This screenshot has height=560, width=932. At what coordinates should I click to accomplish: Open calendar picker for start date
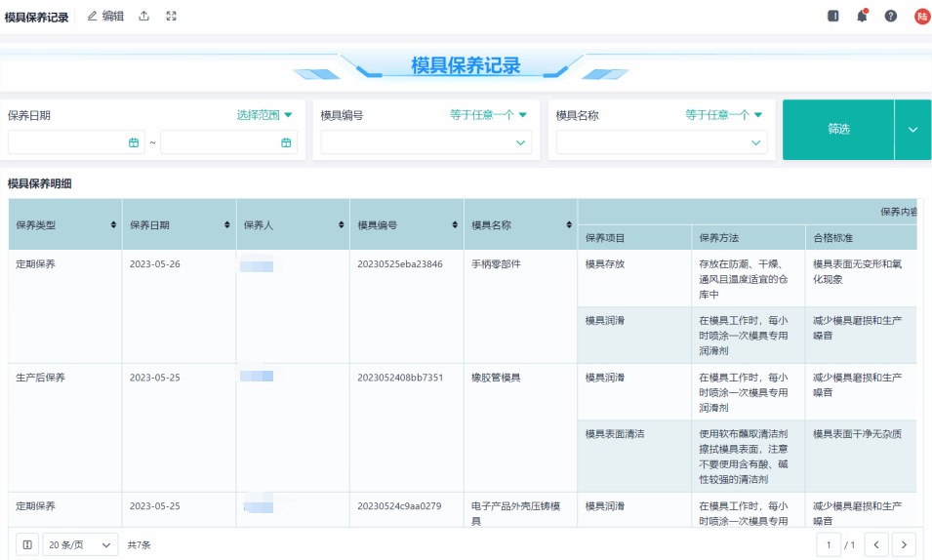click(134, 142)
